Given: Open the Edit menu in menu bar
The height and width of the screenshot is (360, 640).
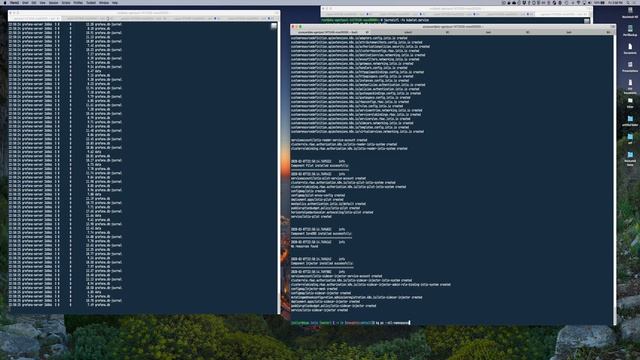Looking at the screenshot, I should click(34, 2).
